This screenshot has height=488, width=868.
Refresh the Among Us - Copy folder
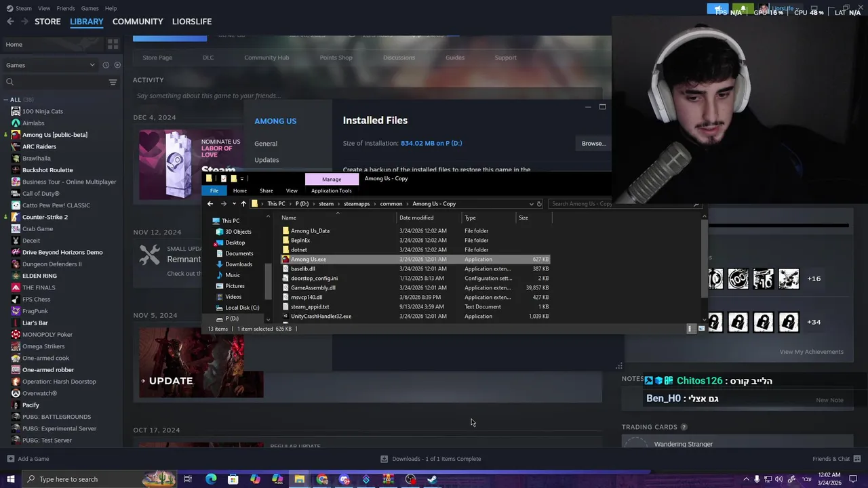539,204
